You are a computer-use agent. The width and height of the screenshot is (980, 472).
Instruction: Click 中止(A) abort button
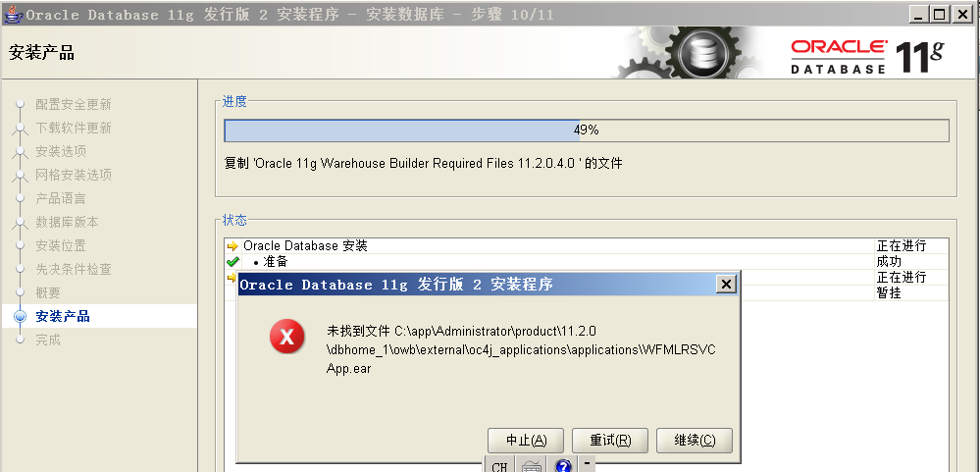pos(526,441)
